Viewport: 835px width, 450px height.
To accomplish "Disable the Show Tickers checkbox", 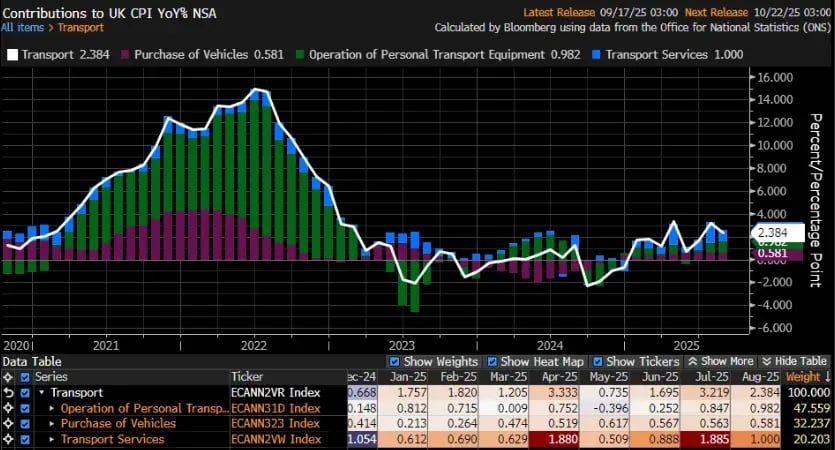I will pyautogui.click(x=598, y=361).
